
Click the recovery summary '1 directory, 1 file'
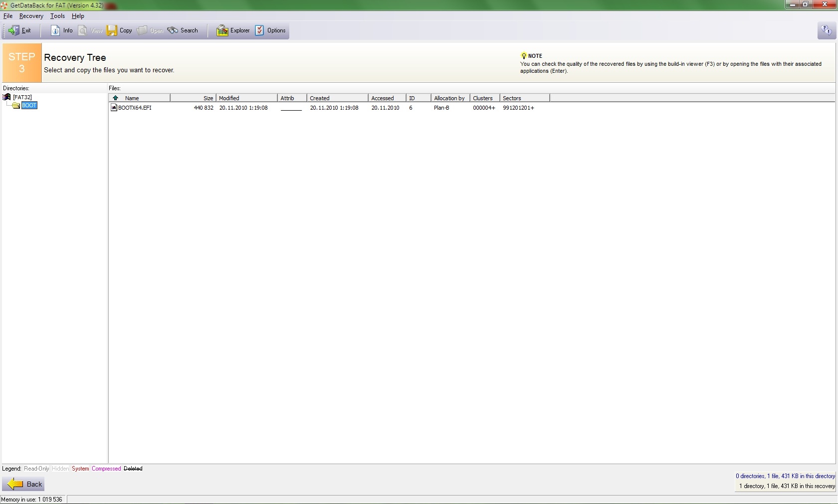[787, 486]
